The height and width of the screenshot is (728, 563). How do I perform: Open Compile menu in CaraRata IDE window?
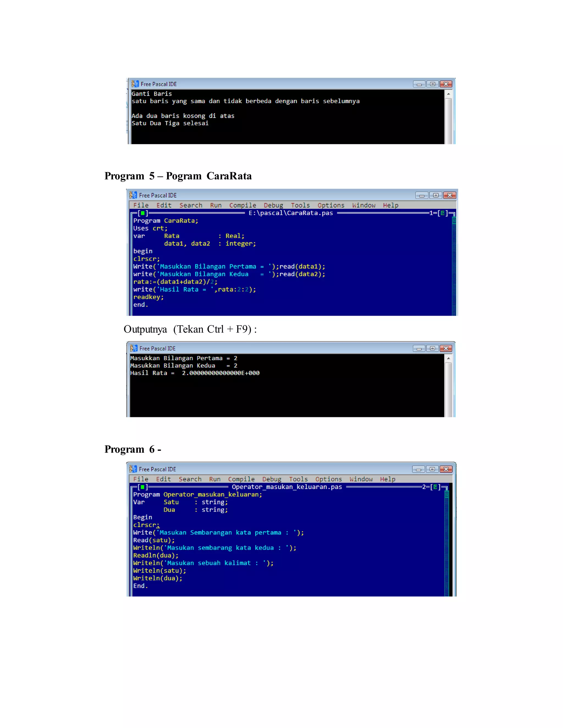click(242, 205)
